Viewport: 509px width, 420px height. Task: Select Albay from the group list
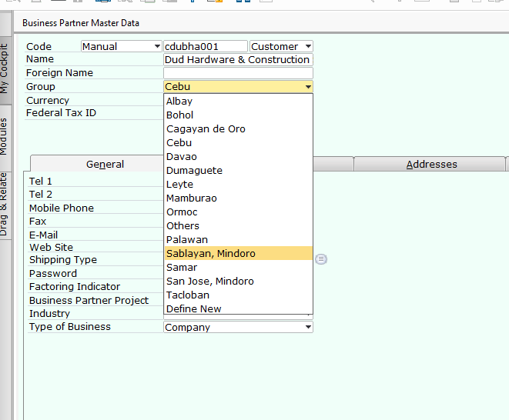tap(179, 102)
